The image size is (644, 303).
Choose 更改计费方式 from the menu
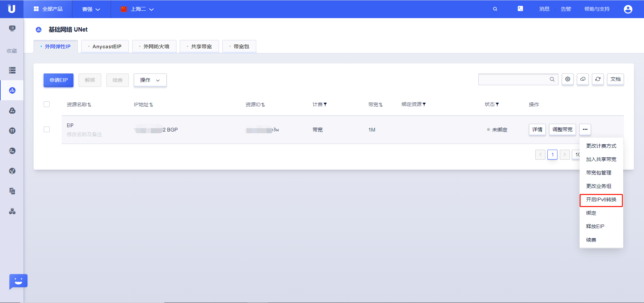[x=601, y=146]
